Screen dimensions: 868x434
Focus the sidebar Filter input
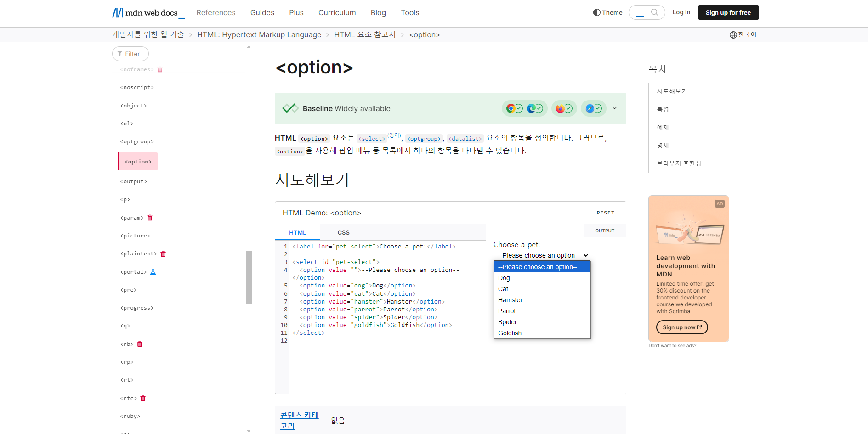coord(130,54)
